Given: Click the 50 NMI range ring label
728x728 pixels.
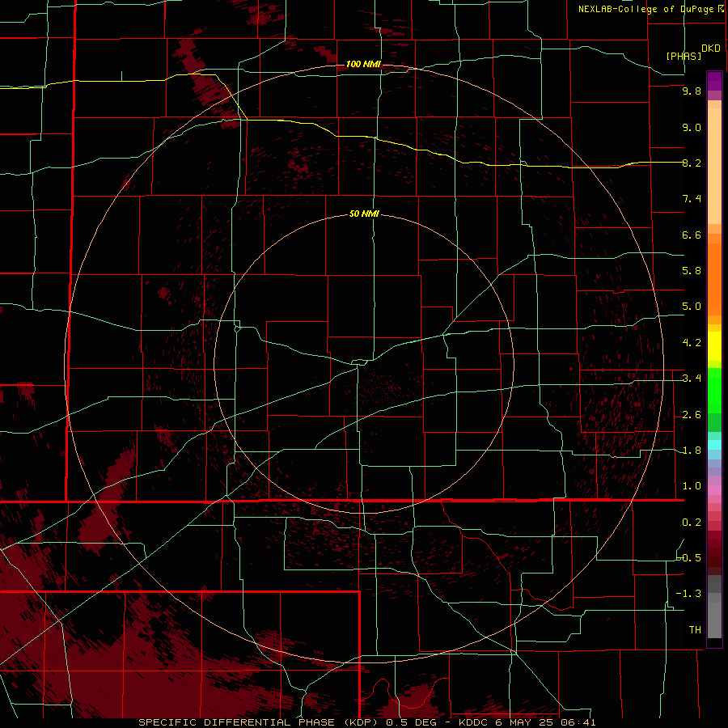Looking at the screenshot, I should (364, 214).
